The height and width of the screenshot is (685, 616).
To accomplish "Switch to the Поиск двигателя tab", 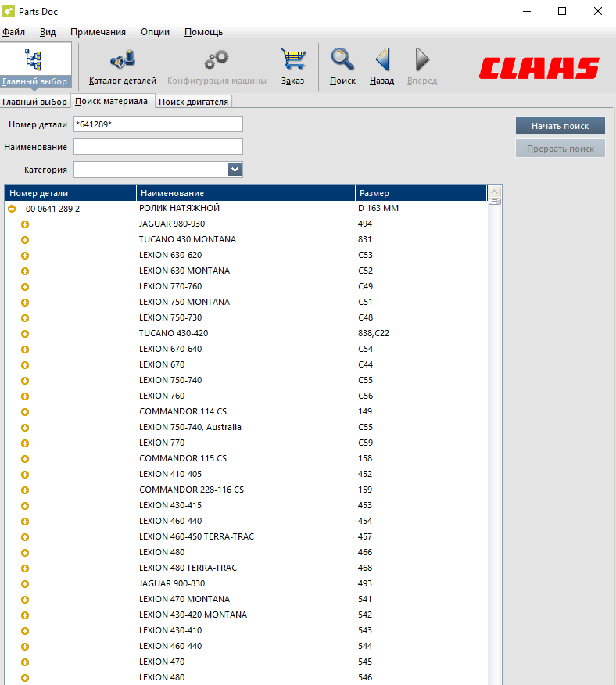I will pyautogui.click(x=193, y=102).
